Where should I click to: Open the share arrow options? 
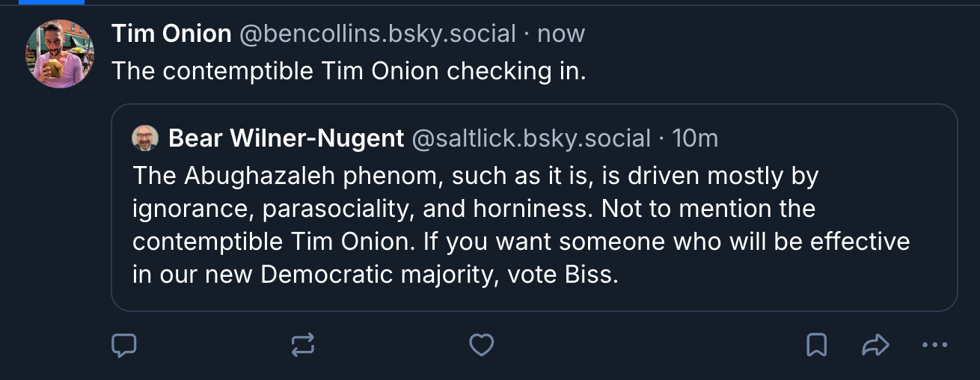[875, 345]
